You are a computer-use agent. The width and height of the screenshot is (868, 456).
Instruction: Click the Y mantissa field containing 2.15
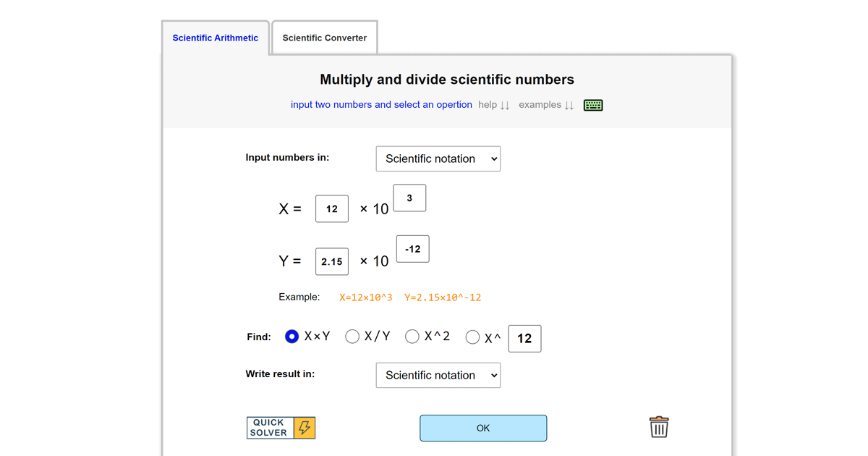click(x=331, y=261)
